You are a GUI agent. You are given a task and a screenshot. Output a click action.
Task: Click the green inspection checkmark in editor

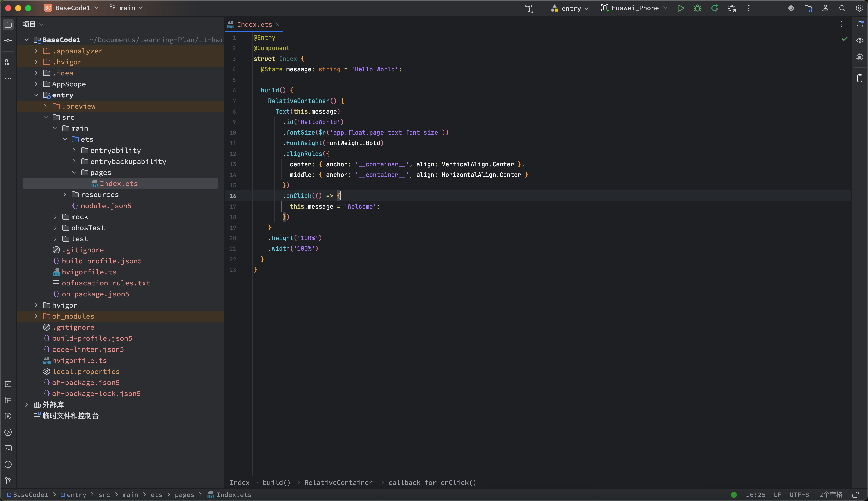point(845,39)
